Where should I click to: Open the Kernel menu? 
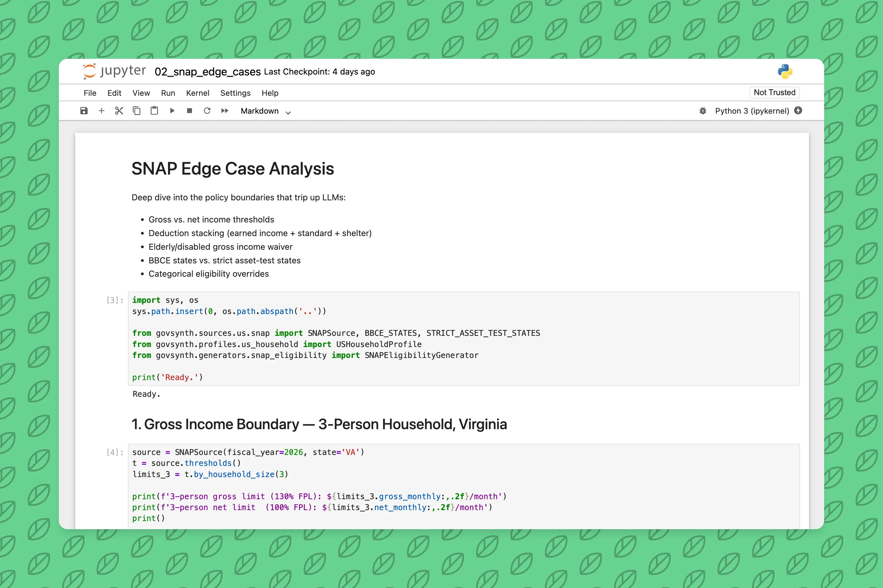(x=197, y=93)
